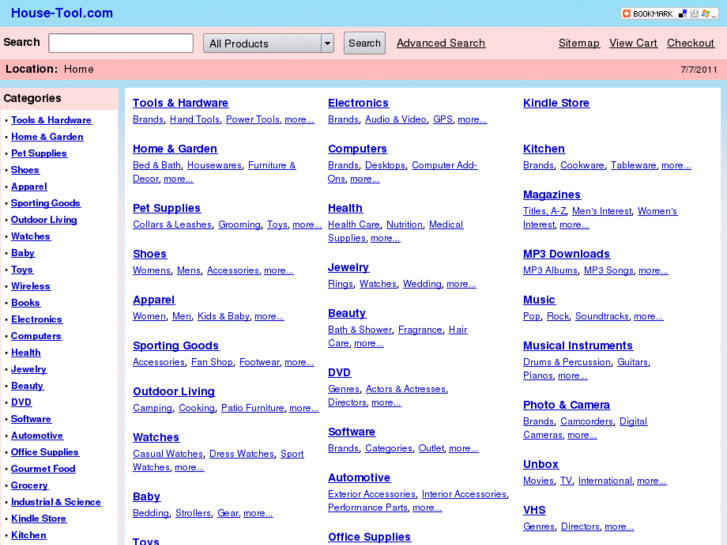
Task: Proceed to Checkout from the header
Action: 690,43
